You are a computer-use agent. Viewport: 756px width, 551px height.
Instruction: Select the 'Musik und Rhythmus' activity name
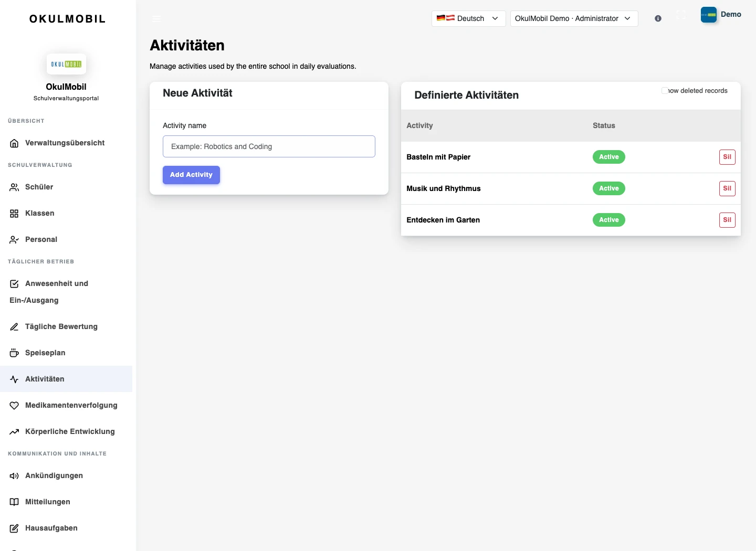pos(444,188)
